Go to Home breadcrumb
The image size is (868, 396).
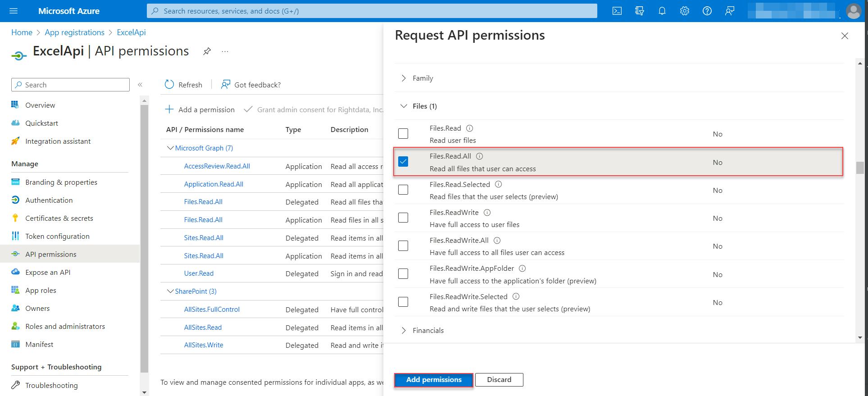(x=22, y=32)
